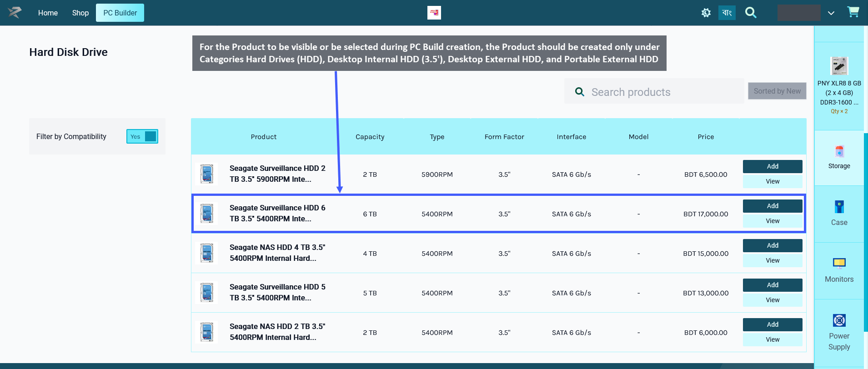This screenshot has width=868, height=369.
Task: Click the Product column header
Action: (x=264, y=137)
